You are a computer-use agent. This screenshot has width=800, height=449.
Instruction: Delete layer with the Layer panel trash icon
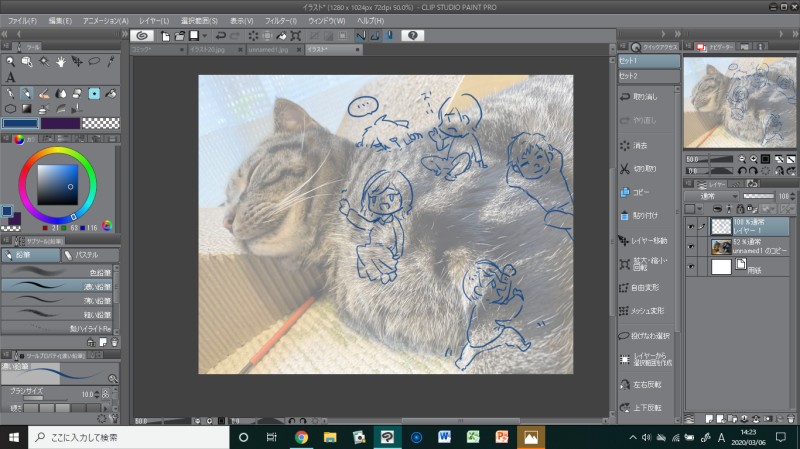(x=791, y=419)
